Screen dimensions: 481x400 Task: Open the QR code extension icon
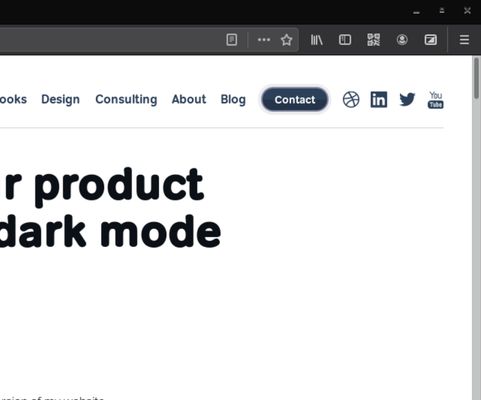[x=373, y=40]
